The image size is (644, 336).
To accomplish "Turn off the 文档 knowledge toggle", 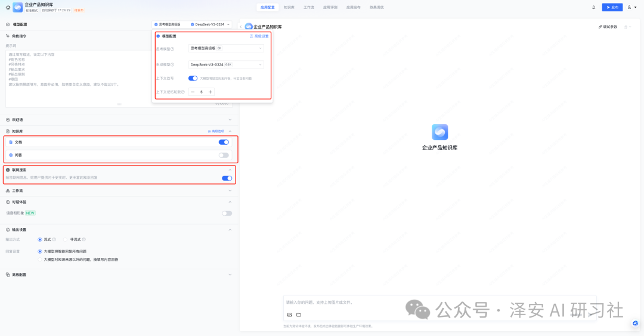I will [224, 142].
